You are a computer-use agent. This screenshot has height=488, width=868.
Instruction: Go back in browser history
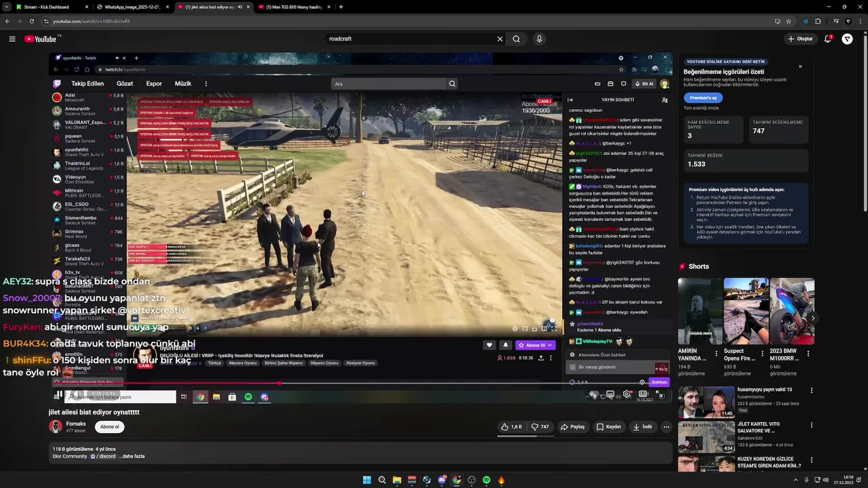7,21
